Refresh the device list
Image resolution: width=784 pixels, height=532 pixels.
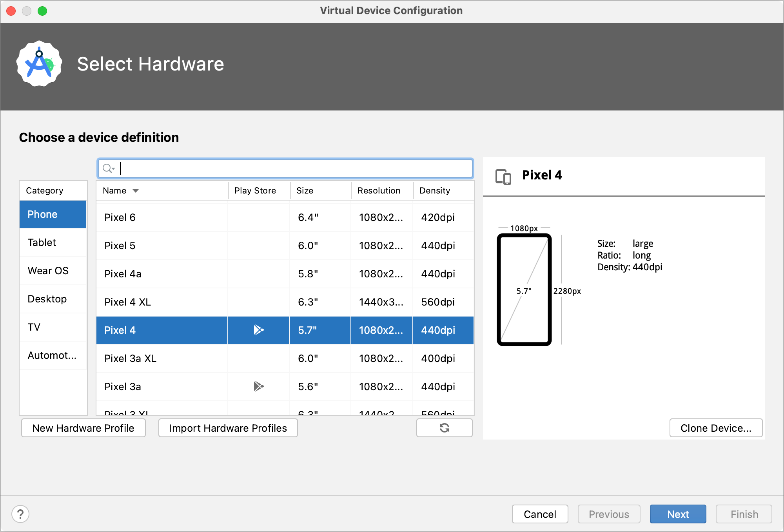pos(444,428)
